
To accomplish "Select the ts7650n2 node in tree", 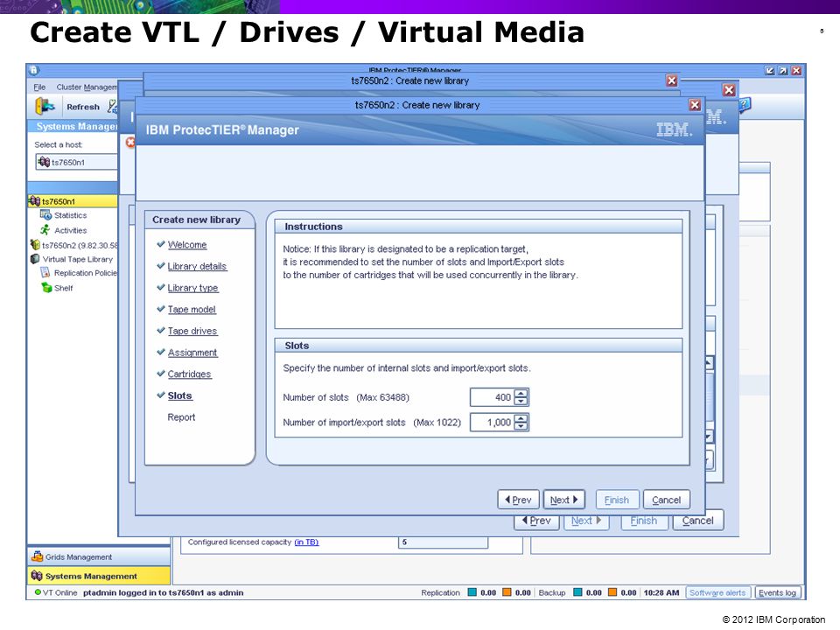I will [x=80, y=245].
